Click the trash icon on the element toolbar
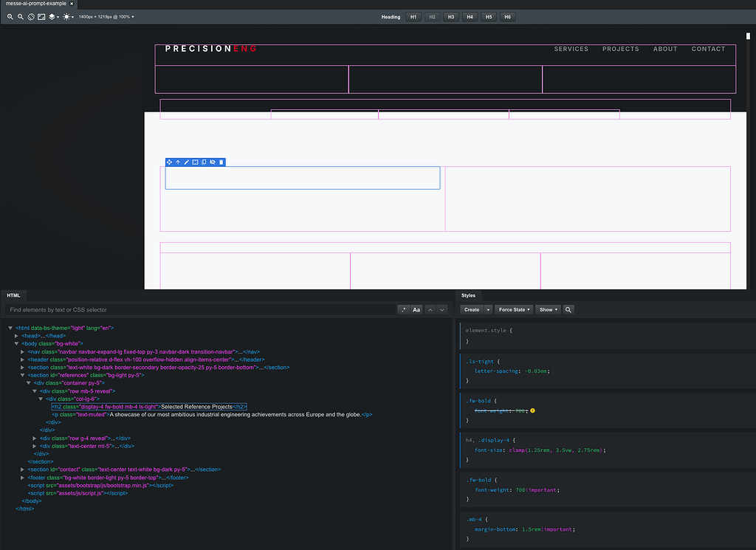The width and height of the screenshot is (756, 550). [x=221, y=162]
